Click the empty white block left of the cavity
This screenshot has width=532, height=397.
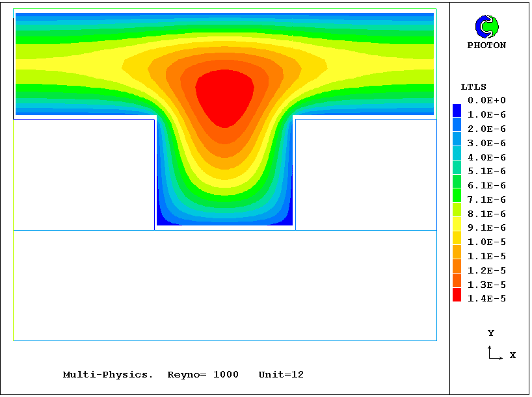tap(83, 174)
